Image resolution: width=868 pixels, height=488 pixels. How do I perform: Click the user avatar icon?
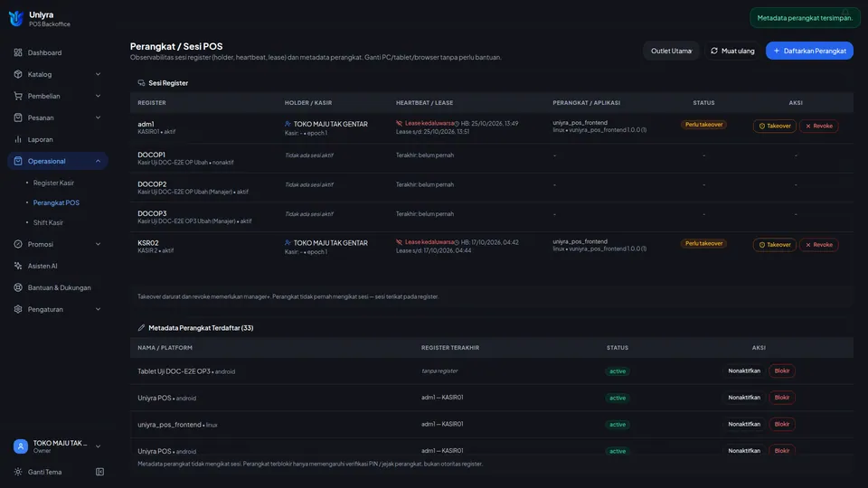(x=21, y=446)
